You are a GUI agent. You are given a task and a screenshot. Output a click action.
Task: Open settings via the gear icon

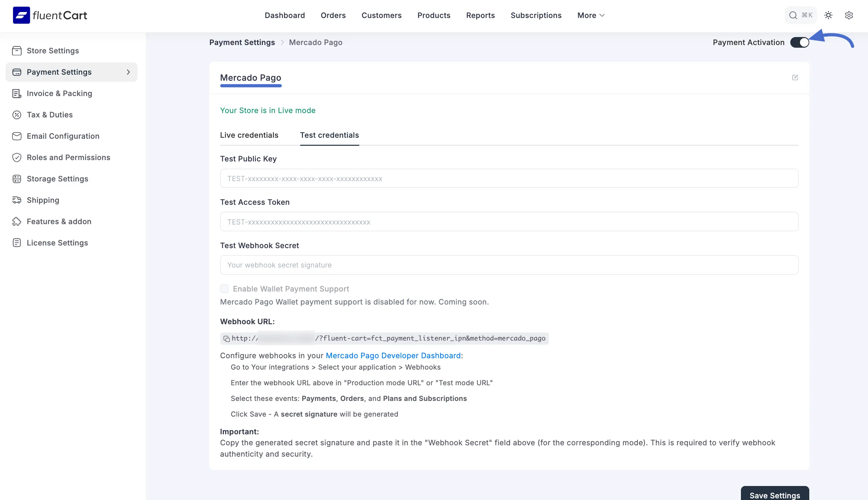[x=849, y=15]
